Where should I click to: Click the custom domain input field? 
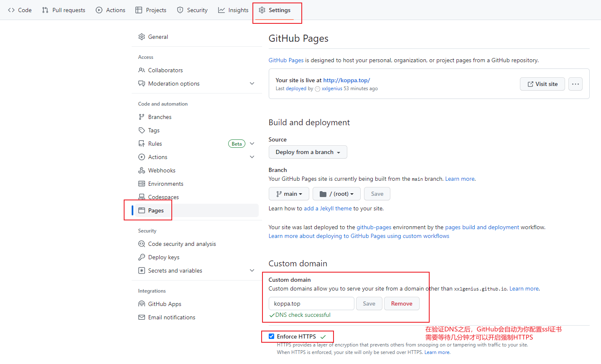point(311,303)
